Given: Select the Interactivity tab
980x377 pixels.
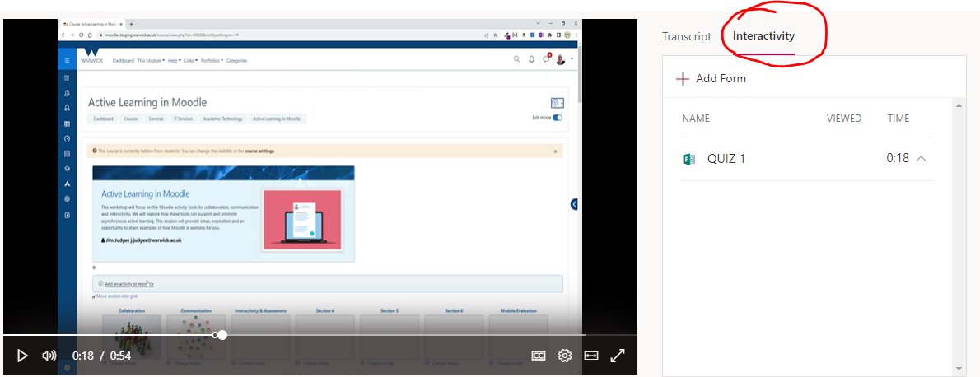Looking at the screenshot, I should coord(763,35).
